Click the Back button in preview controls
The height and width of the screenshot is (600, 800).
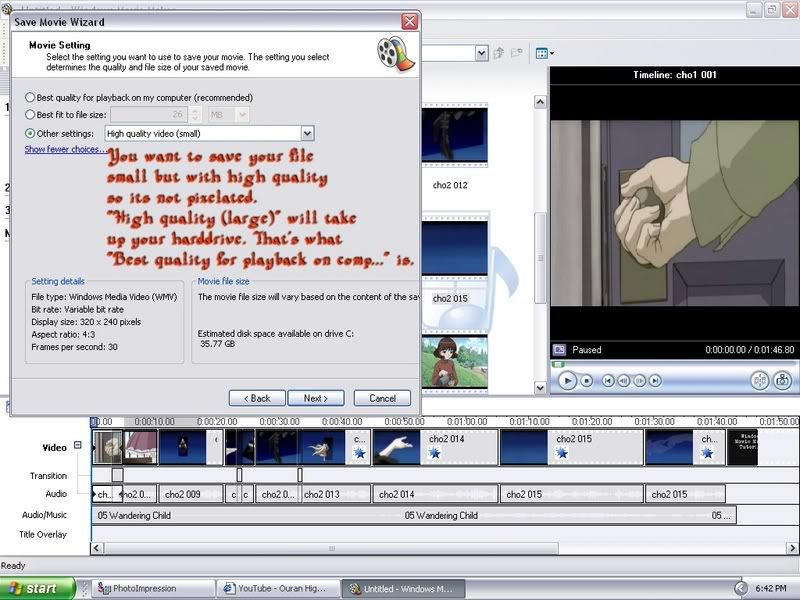(608, 381)
